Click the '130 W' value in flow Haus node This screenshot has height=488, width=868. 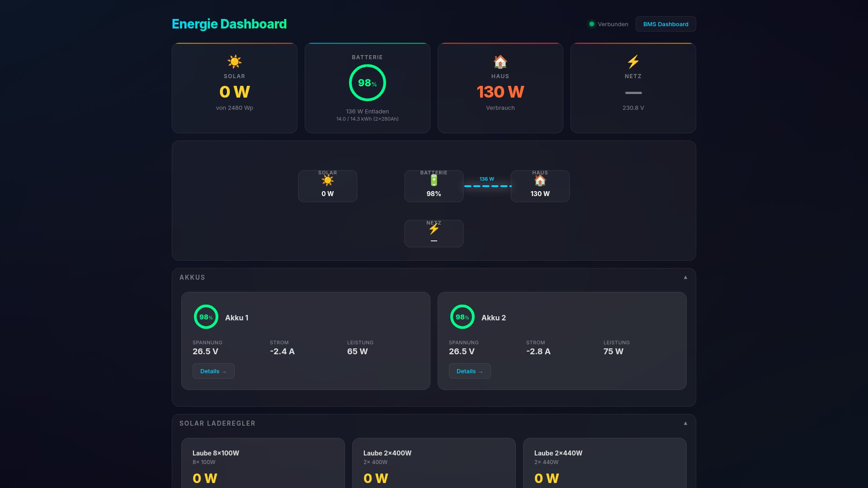tap(540, 193)
